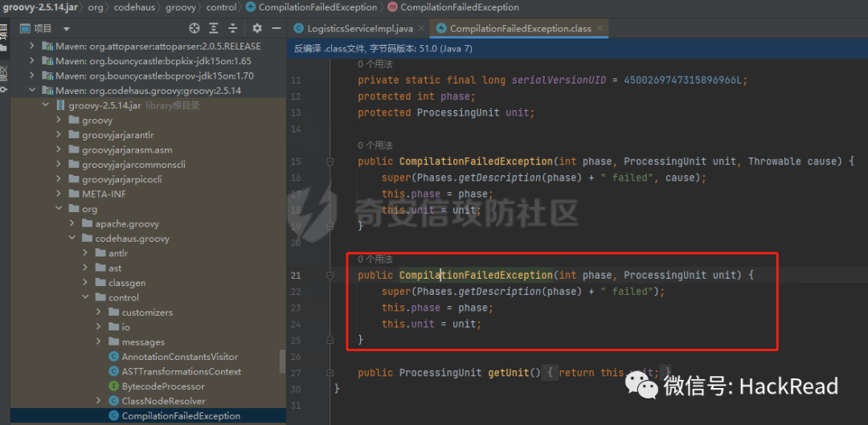Click the project panel vertical scrollbar
Viewport: 868px width, 425px height.
[x=282, y=361]
